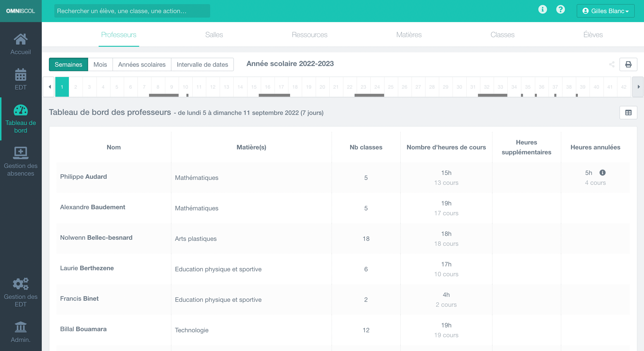Viewport: 644px width, 351px height.
Task: Switch to the Matières tab
Action: [x=409, y=35]
